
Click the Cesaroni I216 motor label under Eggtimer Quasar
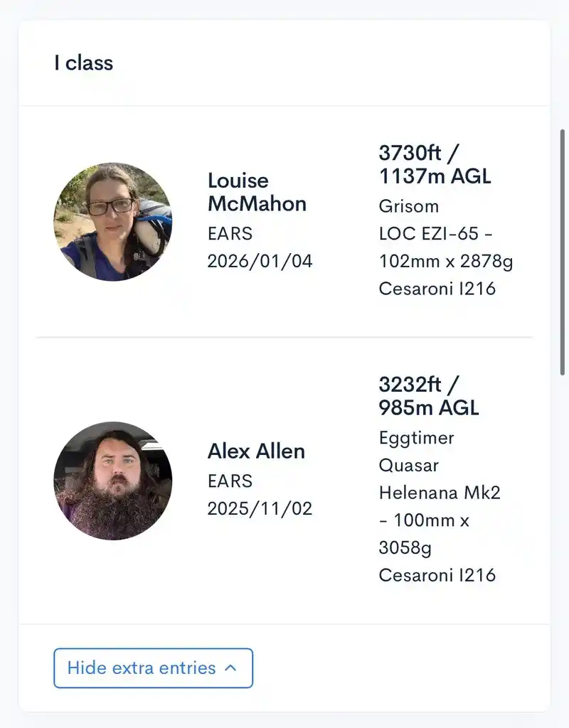[437, 575]
